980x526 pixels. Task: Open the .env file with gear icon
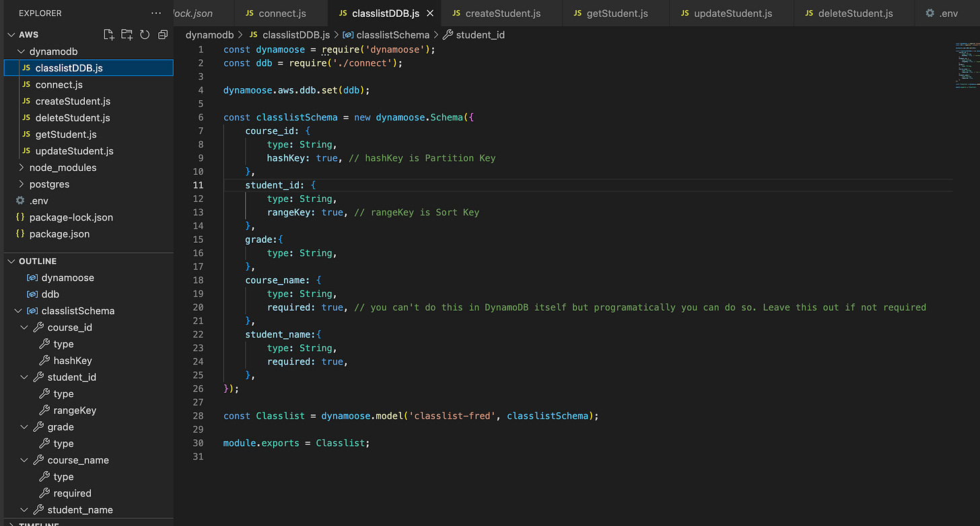[x=38, y=200]
